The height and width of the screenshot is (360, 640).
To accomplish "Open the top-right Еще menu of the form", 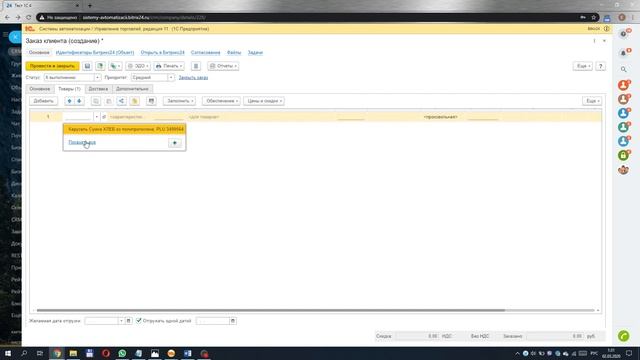I will click(582, 66).
